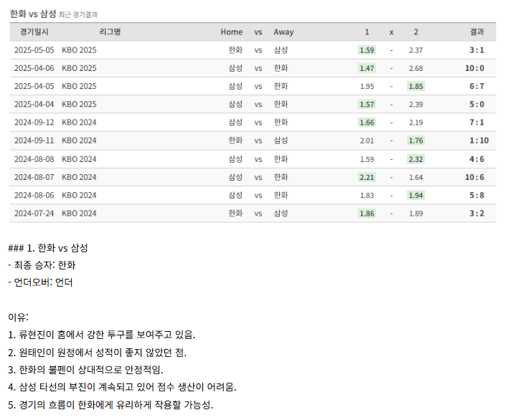Click the highlighted 1.94 odds value
The width and height of the screenshot is (508, 420).
pyautogui.click(x=416, y=196)
